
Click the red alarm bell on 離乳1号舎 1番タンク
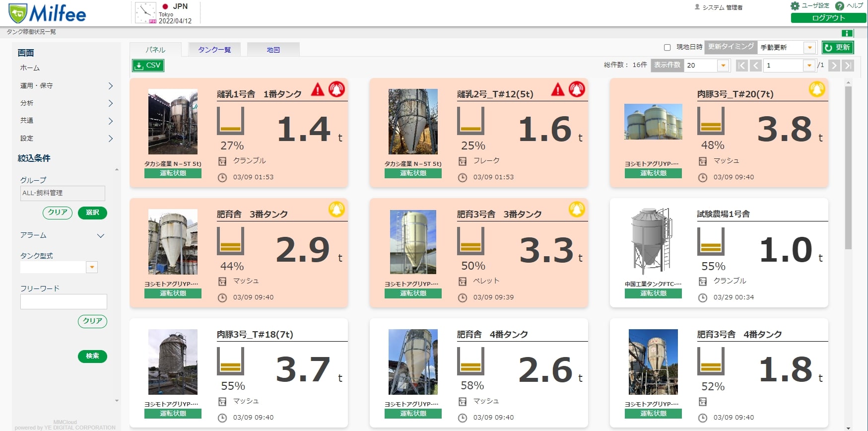[336, 89]
